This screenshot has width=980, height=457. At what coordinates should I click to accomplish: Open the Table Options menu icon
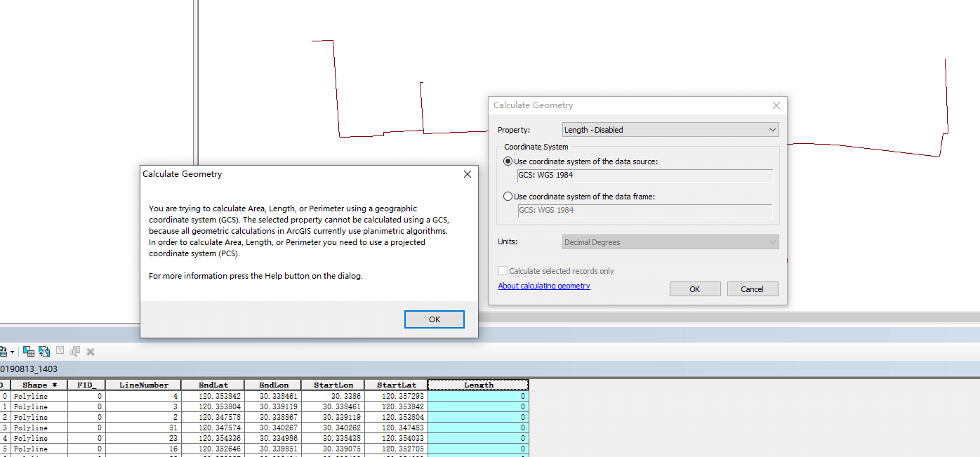coord(4,351)
